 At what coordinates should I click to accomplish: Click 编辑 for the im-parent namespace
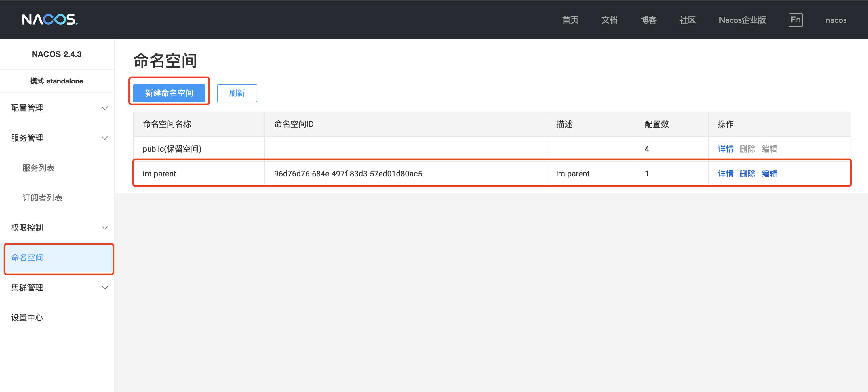click(x=769, y=174)
